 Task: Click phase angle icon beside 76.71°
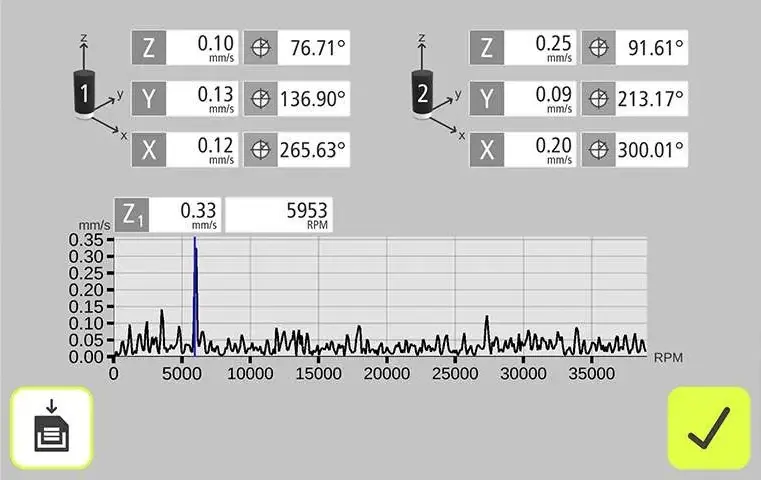(261, 48)
